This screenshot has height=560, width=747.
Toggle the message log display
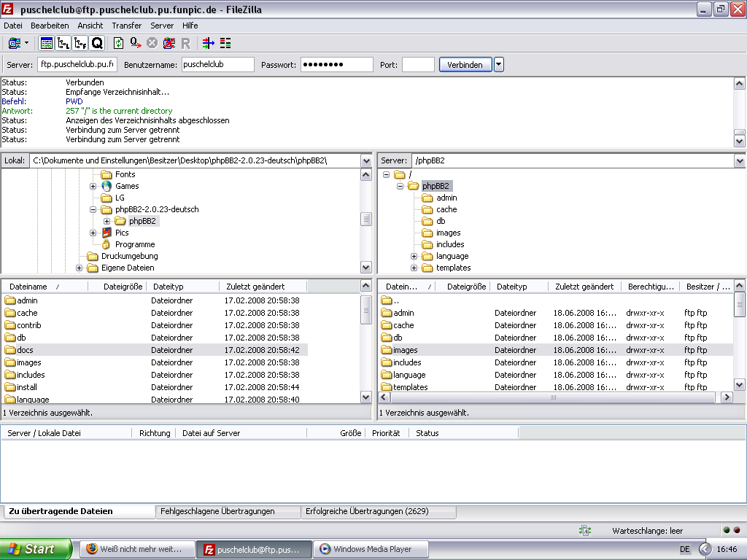(x=46, y=43)
